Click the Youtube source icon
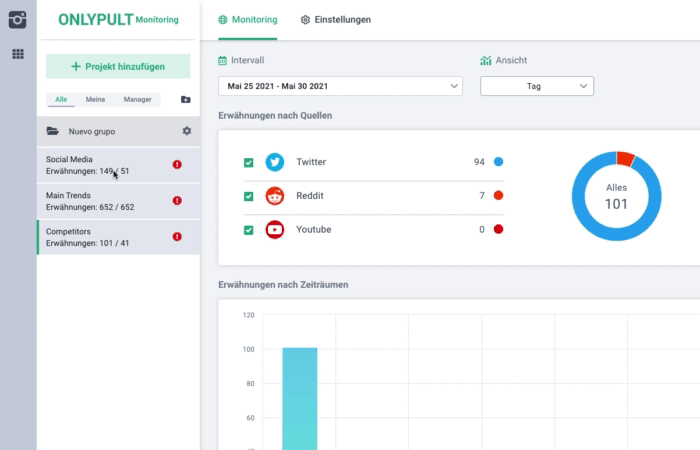This screenshot has width=700, height=450. pos(274,230)
